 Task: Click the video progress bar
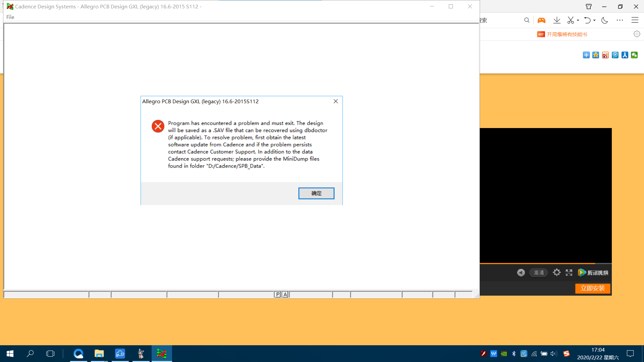pos(546,263)
